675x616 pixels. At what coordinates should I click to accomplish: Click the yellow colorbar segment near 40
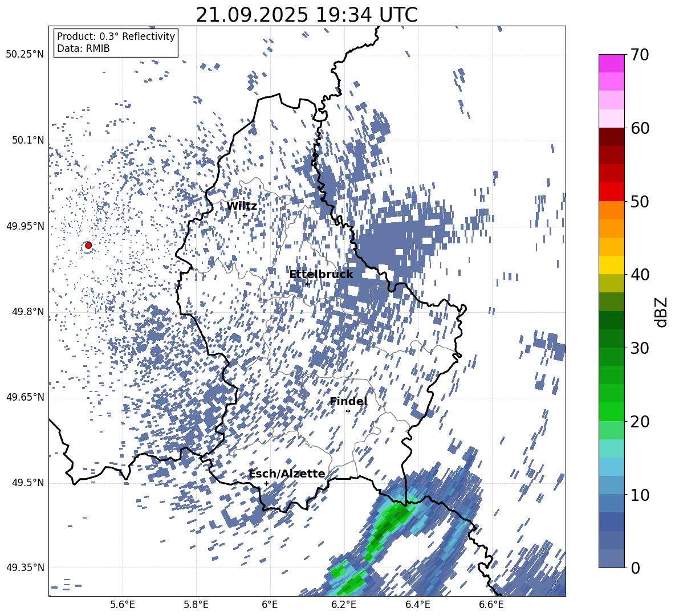coord(611,265)
